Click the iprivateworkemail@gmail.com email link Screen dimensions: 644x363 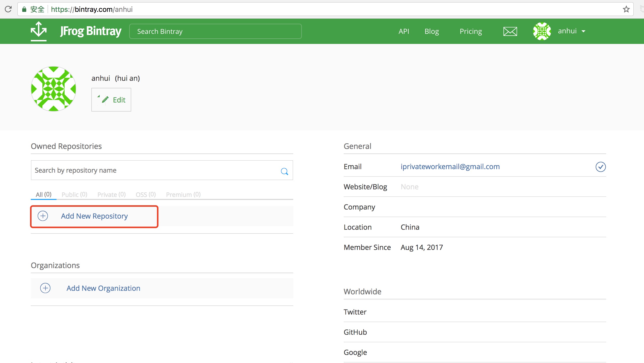point(450,166)
